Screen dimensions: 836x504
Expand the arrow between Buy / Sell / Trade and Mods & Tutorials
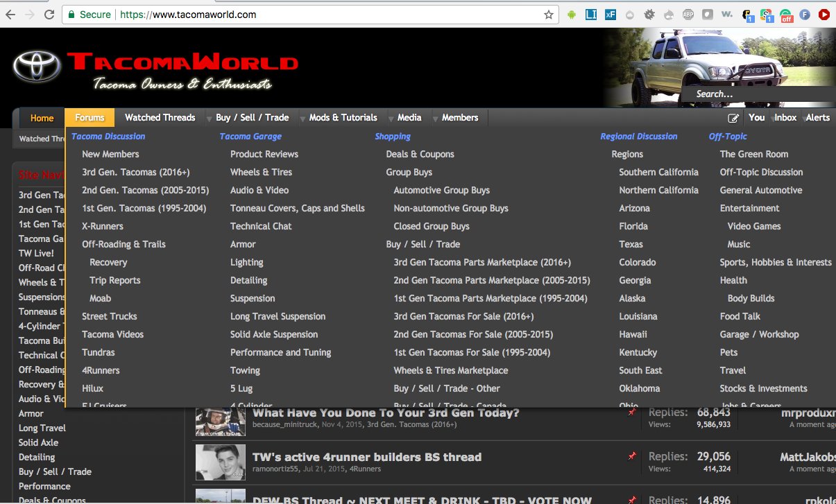tap(302, 119)
